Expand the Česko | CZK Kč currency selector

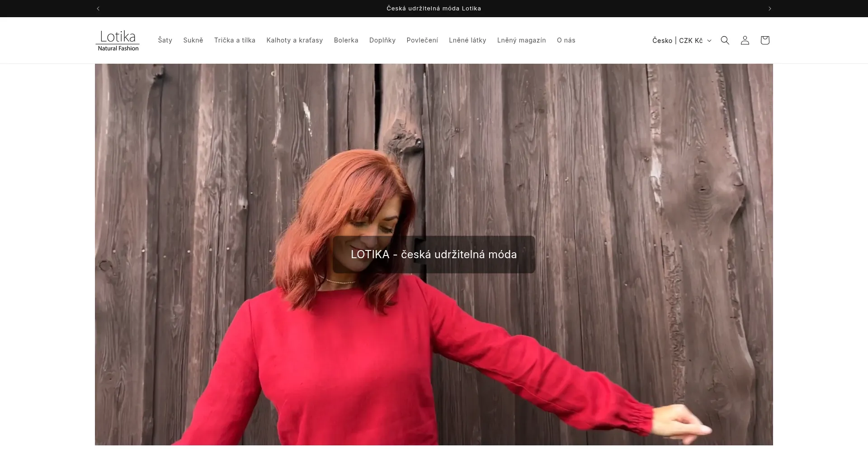coord(681,40)
